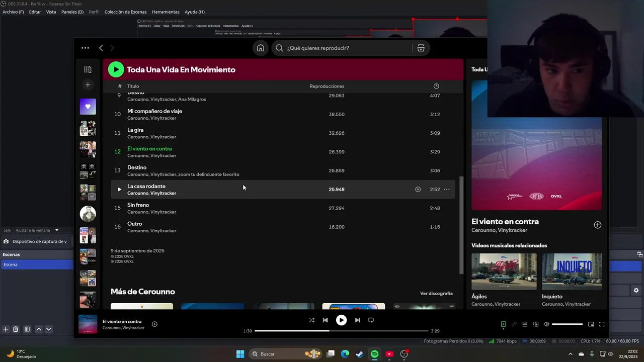Viewport: 644px width, 362px height.
Task: Open the artist link zoom tu delincuente favorito
Action: point(209,174)
